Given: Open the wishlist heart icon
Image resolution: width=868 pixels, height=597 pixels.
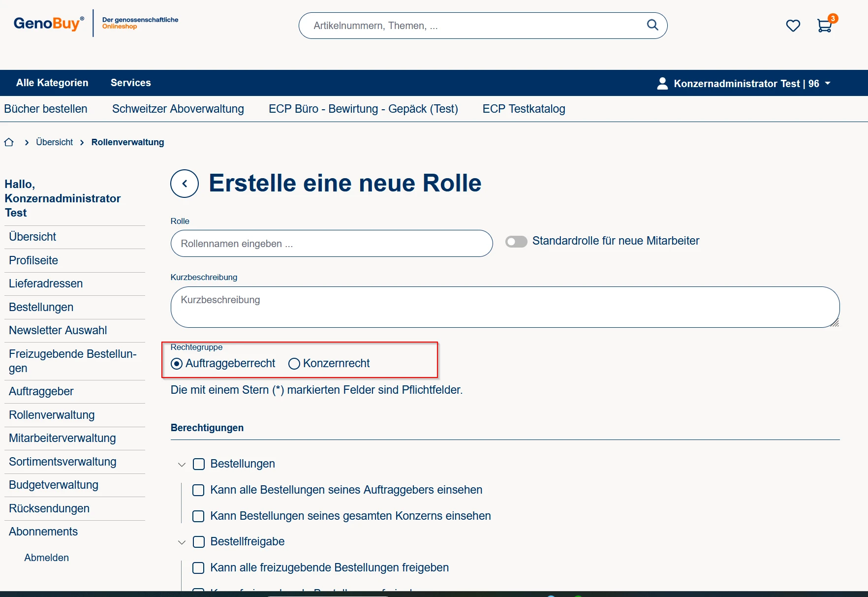Looking at the screenshot, I should click(x=793, y=26).
